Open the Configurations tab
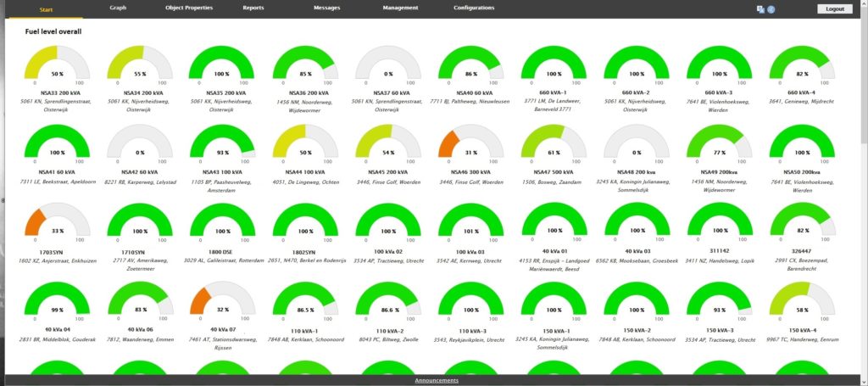Image resolution: width=868 pixels, height=386 pixels. point(474,8)
